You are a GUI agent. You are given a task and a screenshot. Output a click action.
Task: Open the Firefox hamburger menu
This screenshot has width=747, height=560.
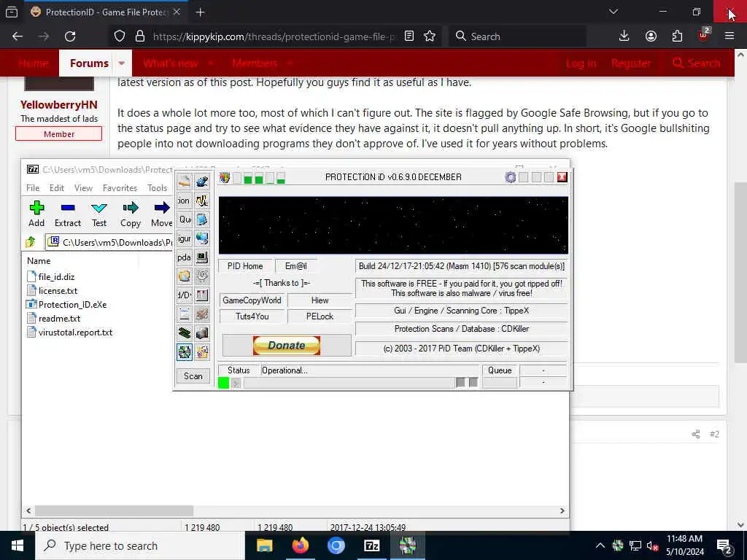729,36
